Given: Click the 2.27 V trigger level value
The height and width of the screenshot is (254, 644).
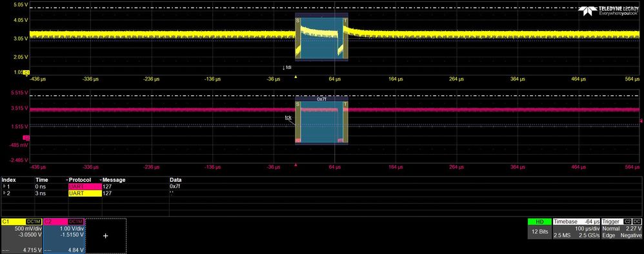Looking at the screenshot, I should (634, 229).
